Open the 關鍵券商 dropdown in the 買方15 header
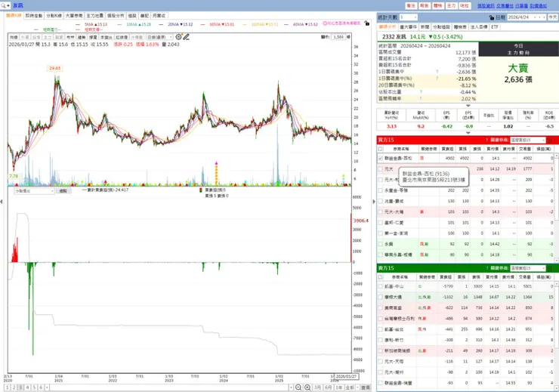The image size is (559, 392). tap(528, 140)
